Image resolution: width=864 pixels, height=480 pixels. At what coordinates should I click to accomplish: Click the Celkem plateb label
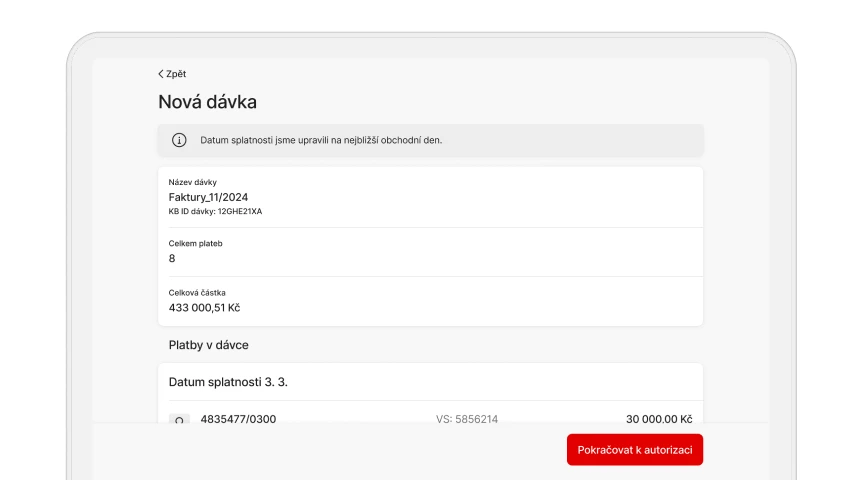[x=196, y=244]
